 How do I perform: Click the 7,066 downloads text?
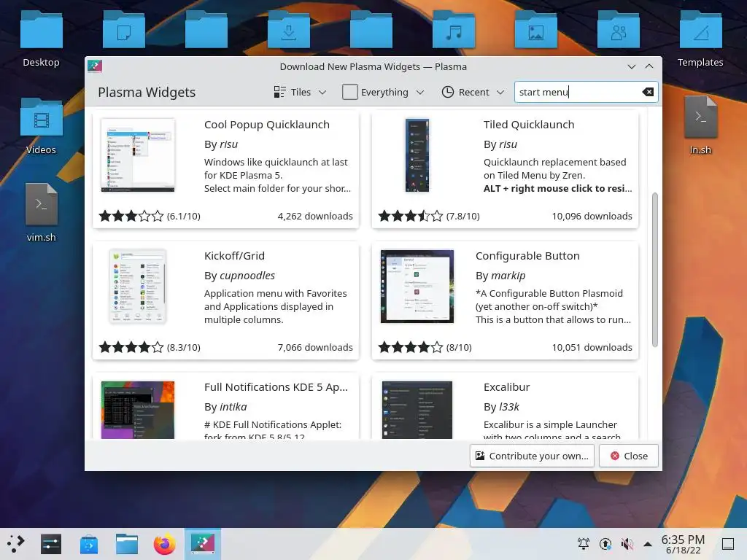coord(315,348)
